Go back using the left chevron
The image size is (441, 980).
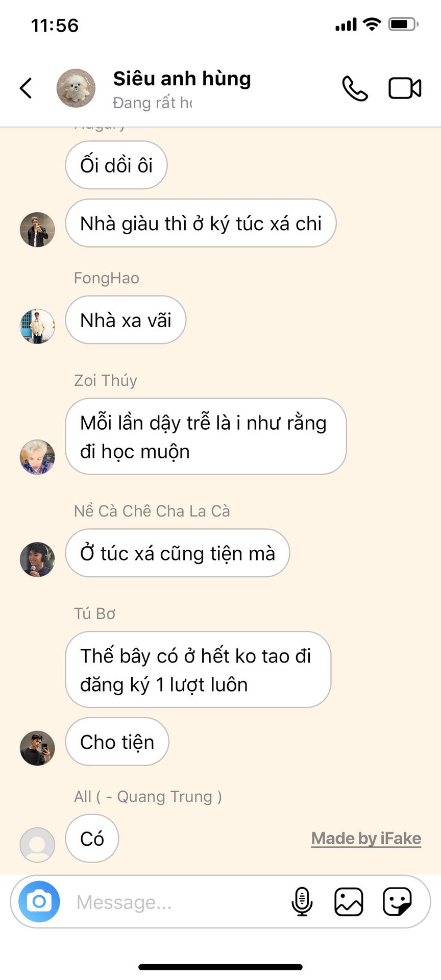[26, 88]
